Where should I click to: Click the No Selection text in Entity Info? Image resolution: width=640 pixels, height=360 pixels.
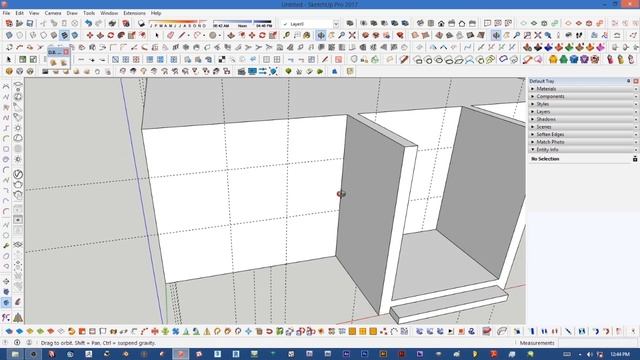(545, 159)
